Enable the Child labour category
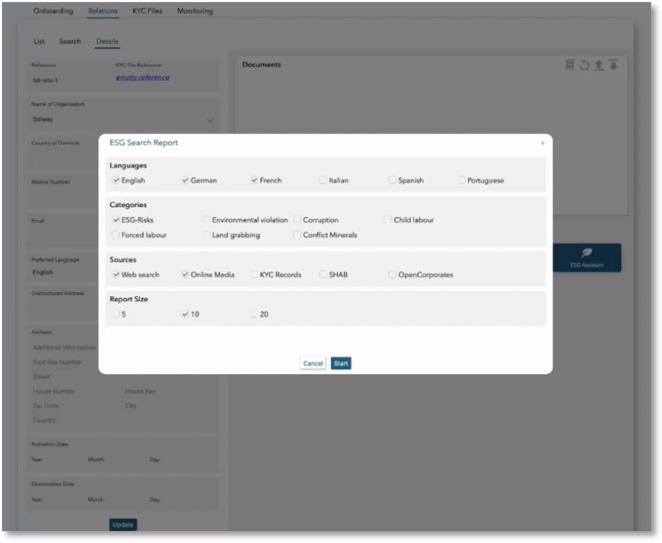 388,220
